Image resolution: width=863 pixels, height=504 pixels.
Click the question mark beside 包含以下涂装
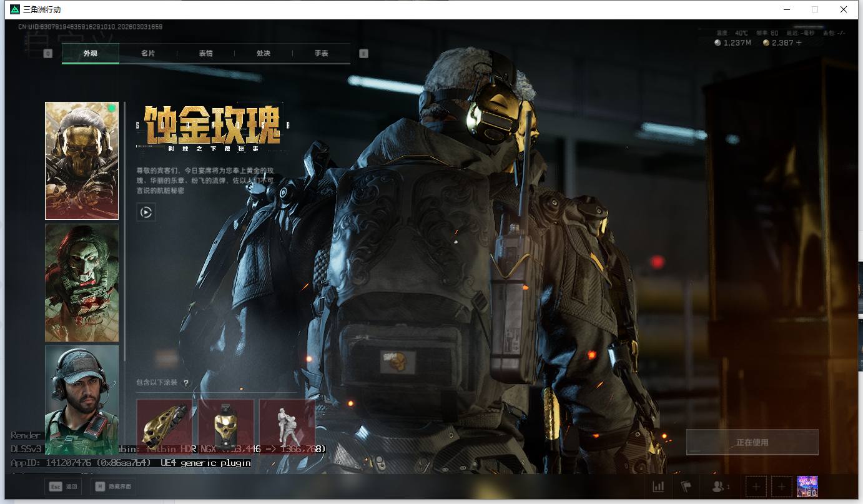coord(185,383)
